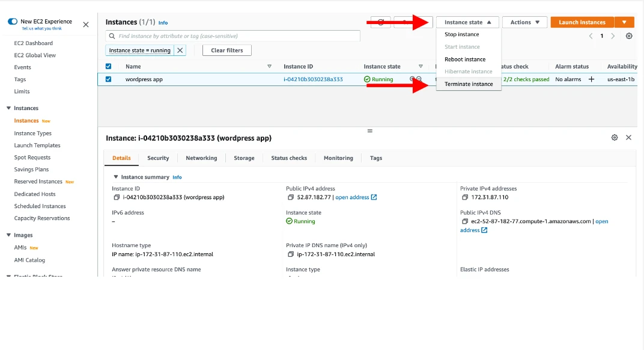This screenshot has width=644, height=350.
Task: Click open address link for public IP
Action: click(x=352, y=197)
